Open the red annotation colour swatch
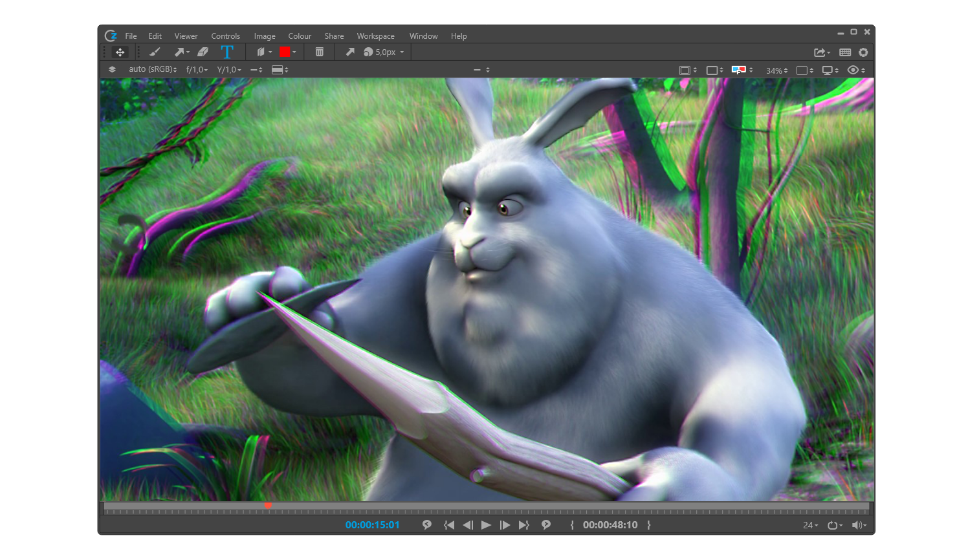 287,52
